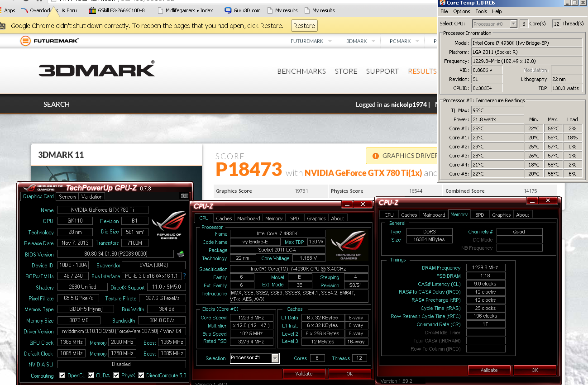
Task: Open the Apps shortcut in bookmarks bar
Action: tap(8, 10)
